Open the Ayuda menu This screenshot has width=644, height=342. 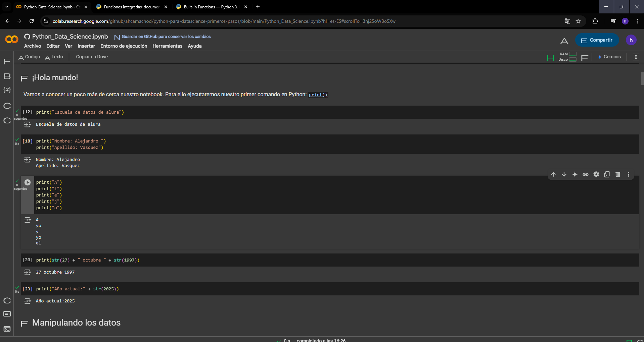point(195,46)
